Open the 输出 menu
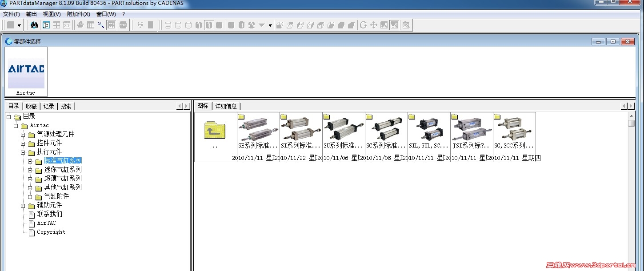This screenshot has height=271, width=644. (x=32, y=14)
